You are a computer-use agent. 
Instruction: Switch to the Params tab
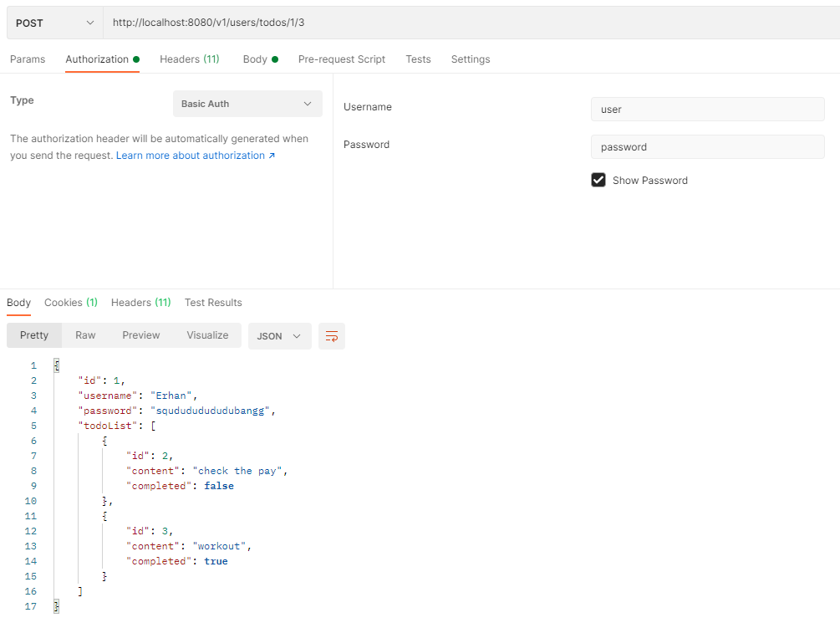coord(28,59)
